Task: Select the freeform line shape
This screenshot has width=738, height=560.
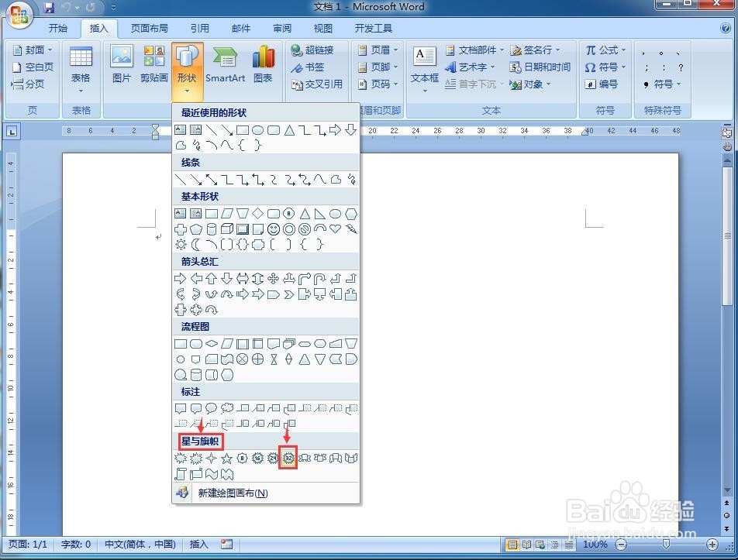Action: click(x=336, y=179)
